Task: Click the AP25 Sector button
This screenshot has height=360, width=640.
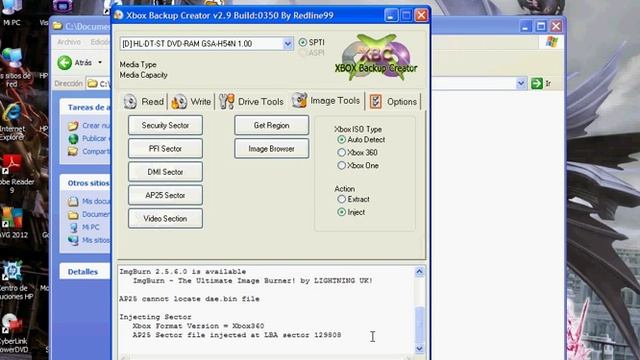Action: click(165, 195)
